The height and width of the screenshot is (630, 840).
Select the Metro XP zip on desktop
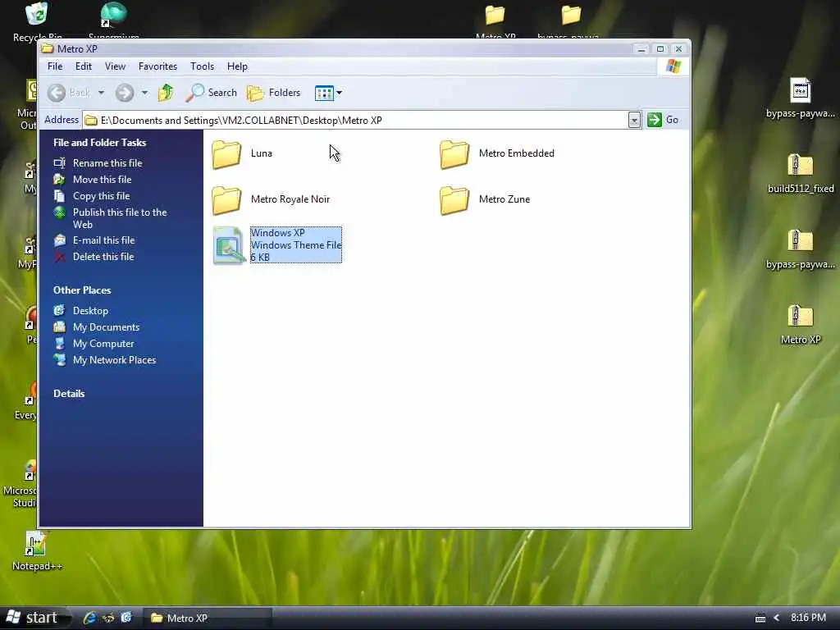(801, 325)
